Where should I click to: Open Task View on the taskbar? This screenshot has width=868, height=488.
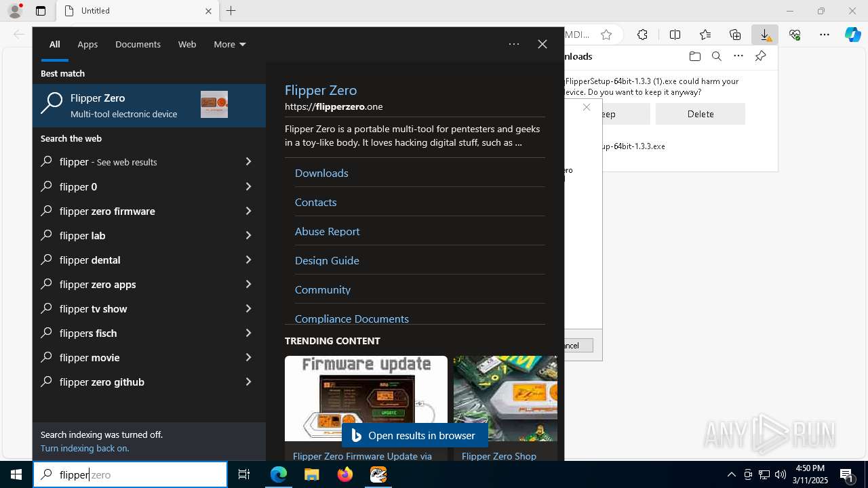tap(244, 474)
